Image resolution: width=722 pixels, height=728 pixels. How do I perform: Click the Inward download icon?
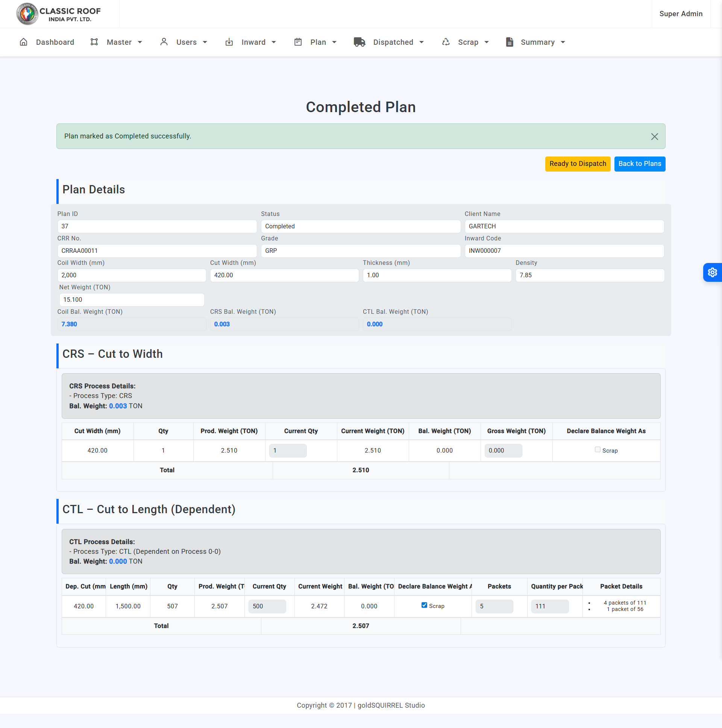click(229, 42)
